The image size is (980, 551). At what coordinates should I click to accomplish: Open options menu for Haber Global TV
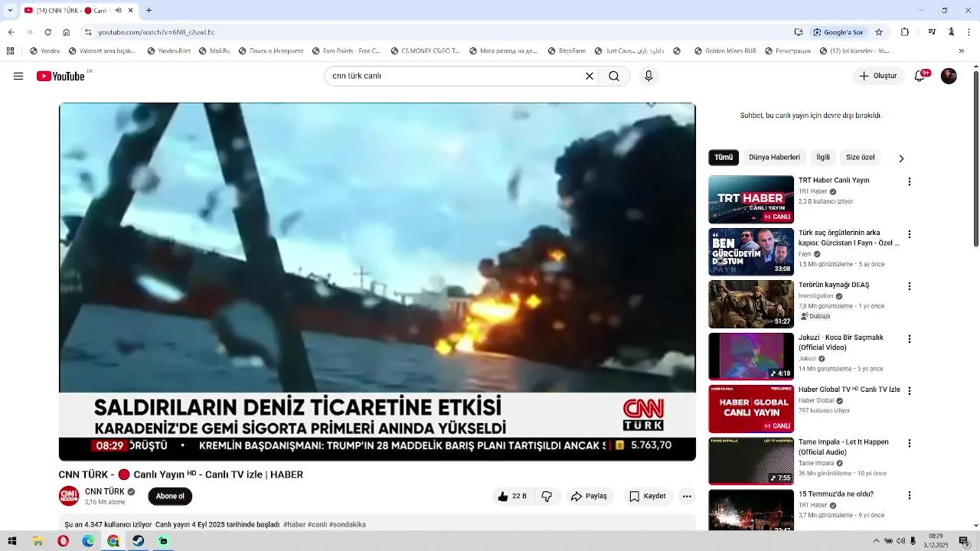click(x=910, y=391)
